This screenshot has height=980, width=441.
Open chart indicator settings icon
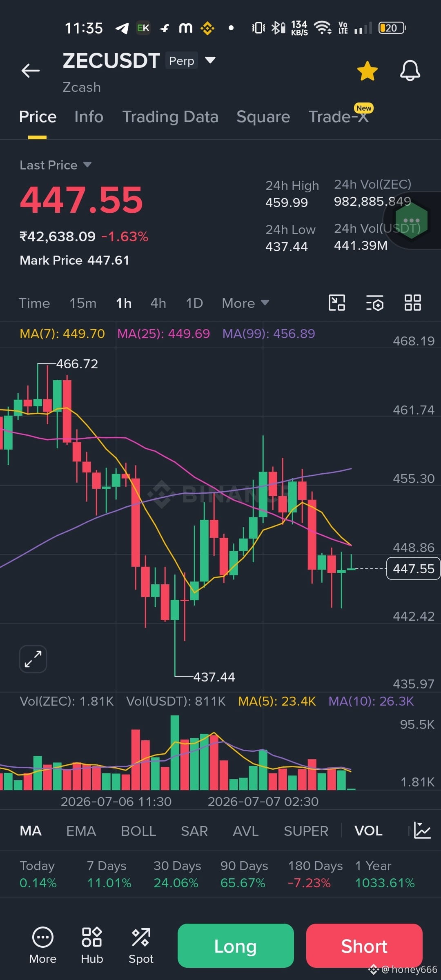click(x=374, y=303)
